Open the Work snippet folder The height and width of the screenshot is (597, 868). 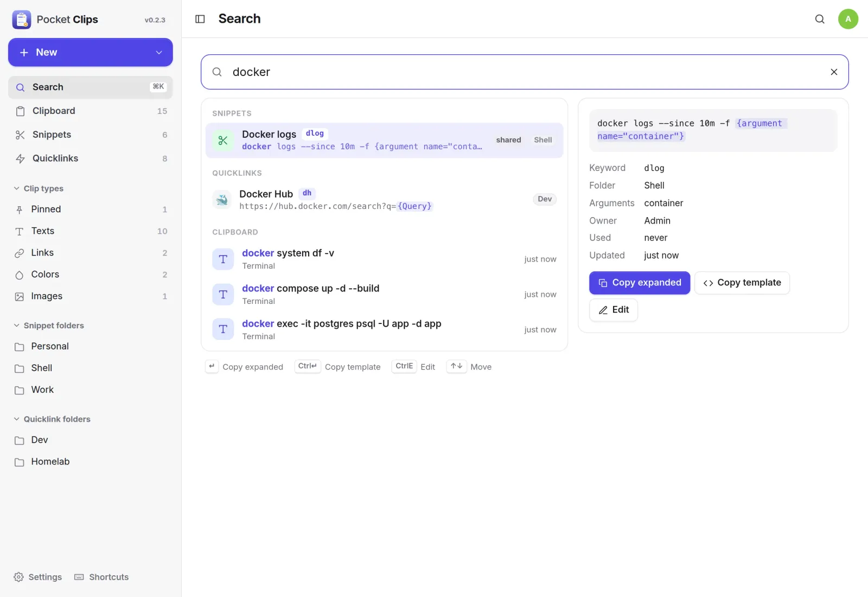pyautogui.click(x=90, y=390)
